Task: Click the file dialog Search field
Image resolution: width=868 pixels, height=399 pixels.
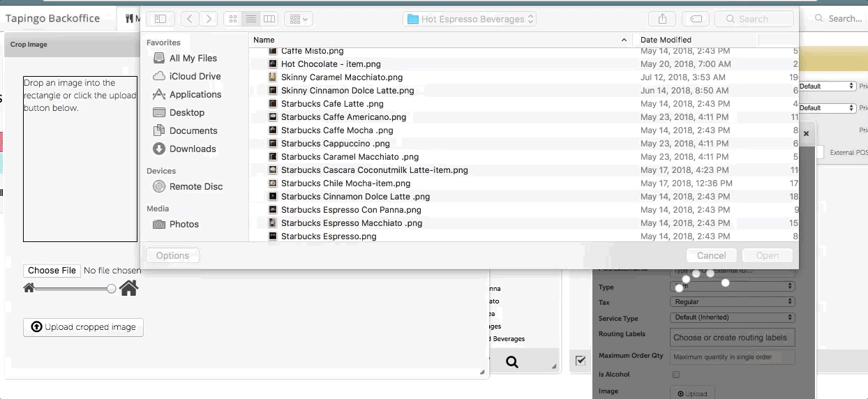Action: point(755,19)
